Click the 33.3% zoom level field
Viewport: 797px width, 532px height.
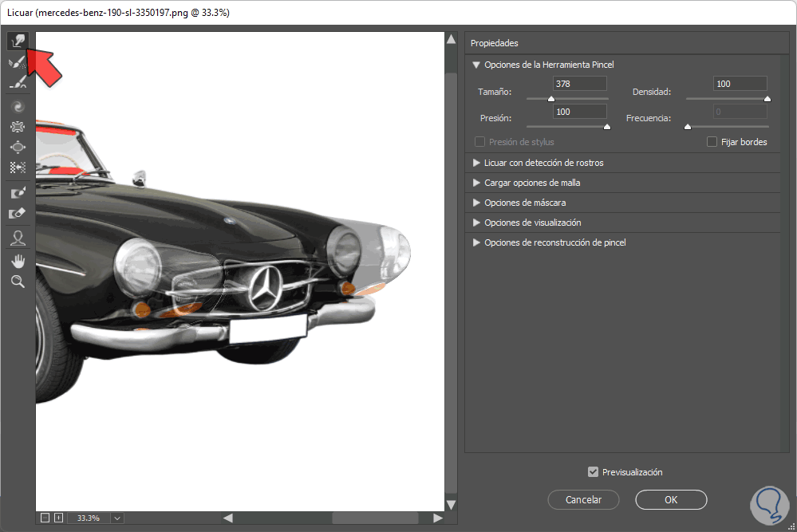coord(89,518)
